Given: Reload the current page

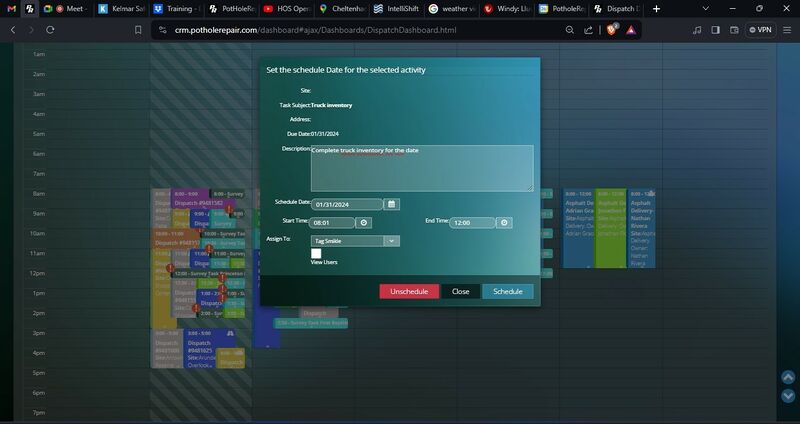Looking at the screenshot, I should click(50, 30).
